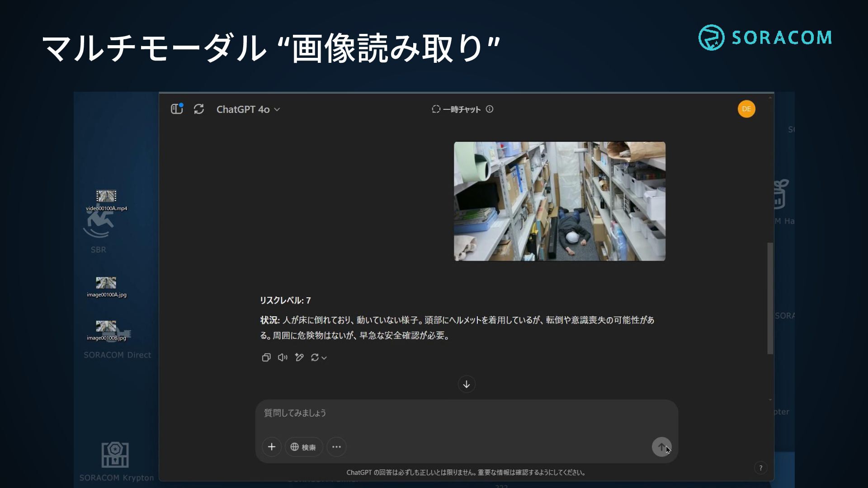The height and width of the screenshot is (488, 868).
Task: Toggle the 一時チャット temporary chat indicator
Action: click(x=457, y=109)
